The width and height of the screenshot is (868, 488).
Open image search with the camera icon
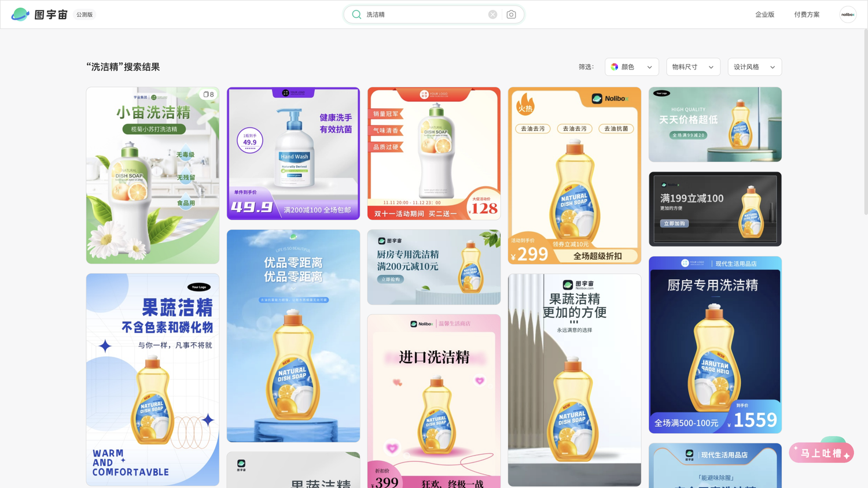pyautogui.click(x=511, y=14)
